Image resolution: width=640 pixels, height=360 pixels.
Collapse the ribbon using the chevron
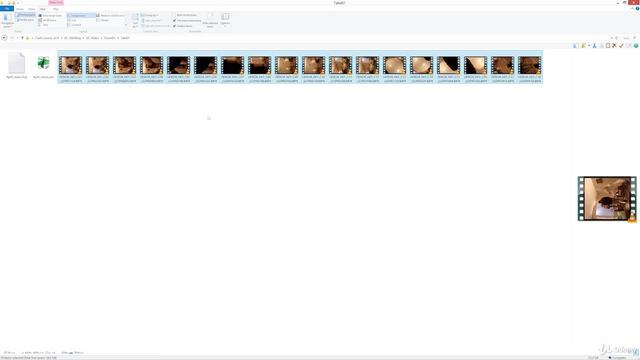coord(632,9)
